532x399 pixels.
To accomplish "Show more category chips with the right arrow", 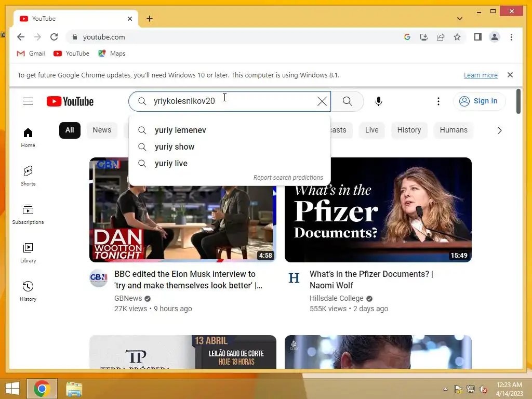I will [499, 130].
